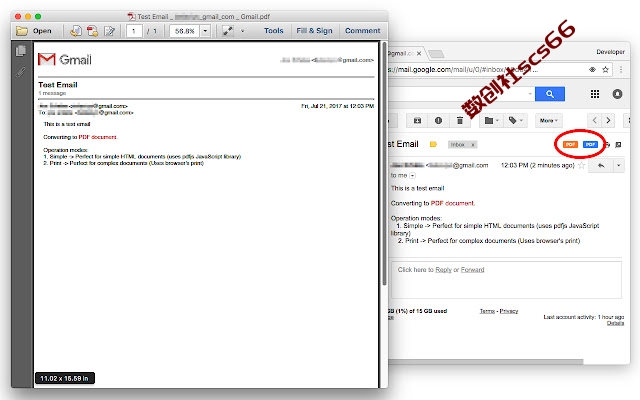Open Chrome three-dot menu
Image resolution: width=640 pixels, height=400 pixels.
621,70
